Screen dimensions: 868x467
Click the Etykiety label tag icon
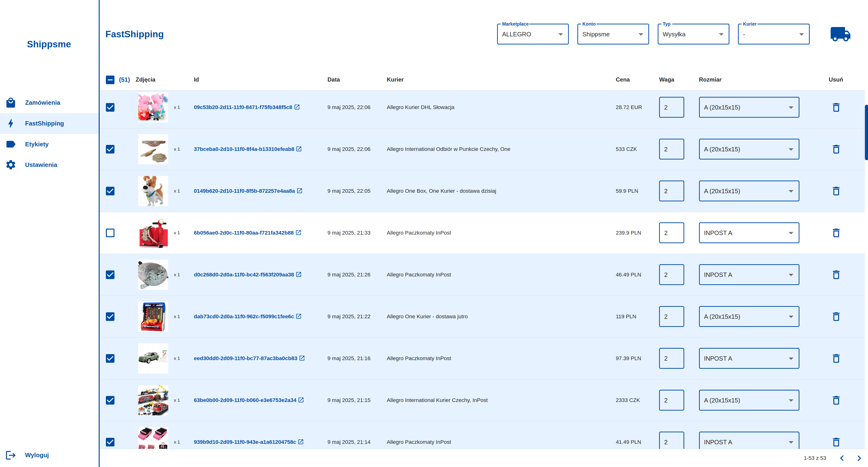(x=11, y=144)
